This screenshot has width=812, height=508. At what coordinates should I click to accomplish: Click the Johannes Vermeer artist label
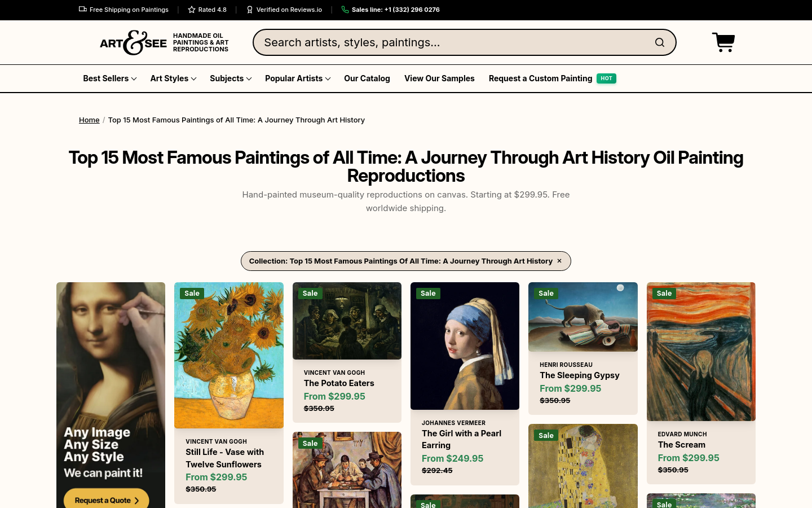[453, 423]
